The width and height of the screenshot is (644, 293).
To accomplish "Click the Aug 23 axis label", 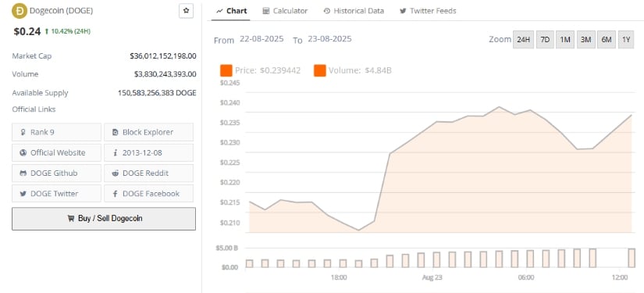I will pyautogui.click(x=432, y=278).
